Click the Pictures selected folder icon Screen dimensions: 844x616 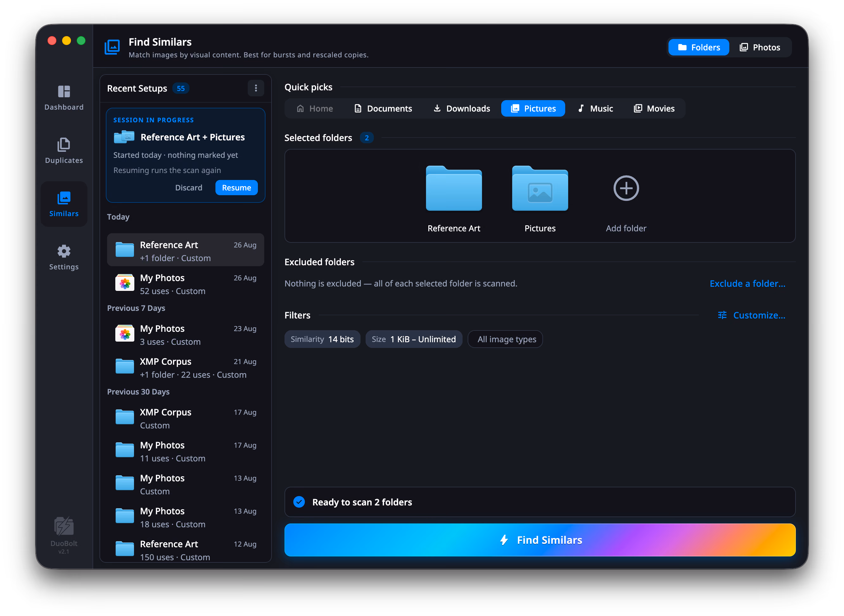pyautogui.click(x=540, y=188)
